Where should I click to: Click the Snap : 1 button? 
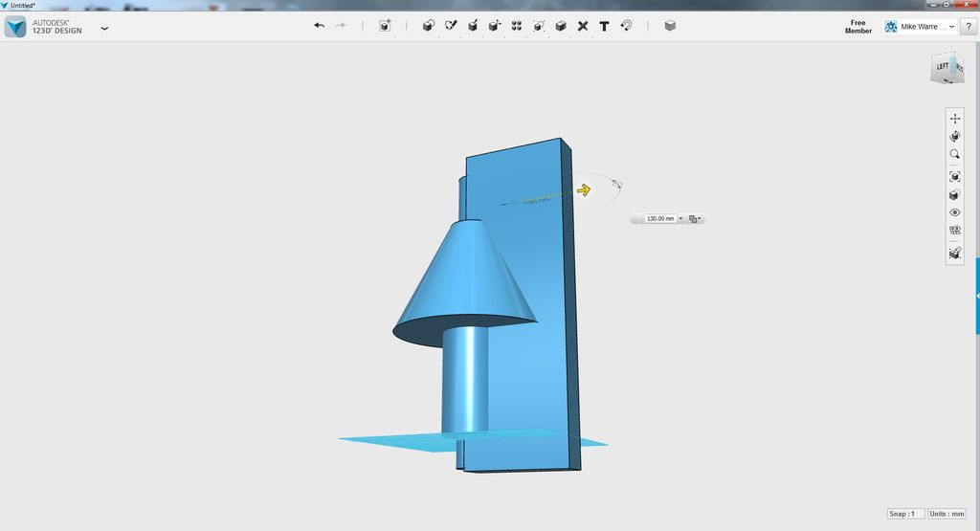click(905, 514)
